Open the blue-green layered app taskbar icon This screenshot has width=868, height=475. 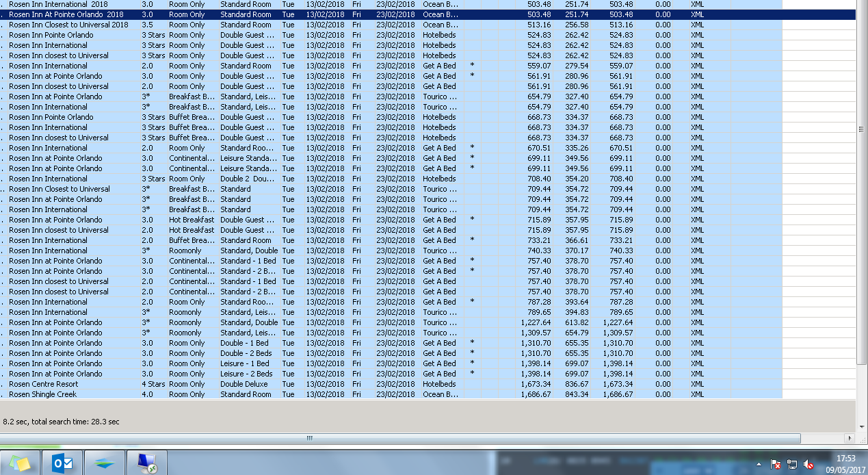pos(104,463)
